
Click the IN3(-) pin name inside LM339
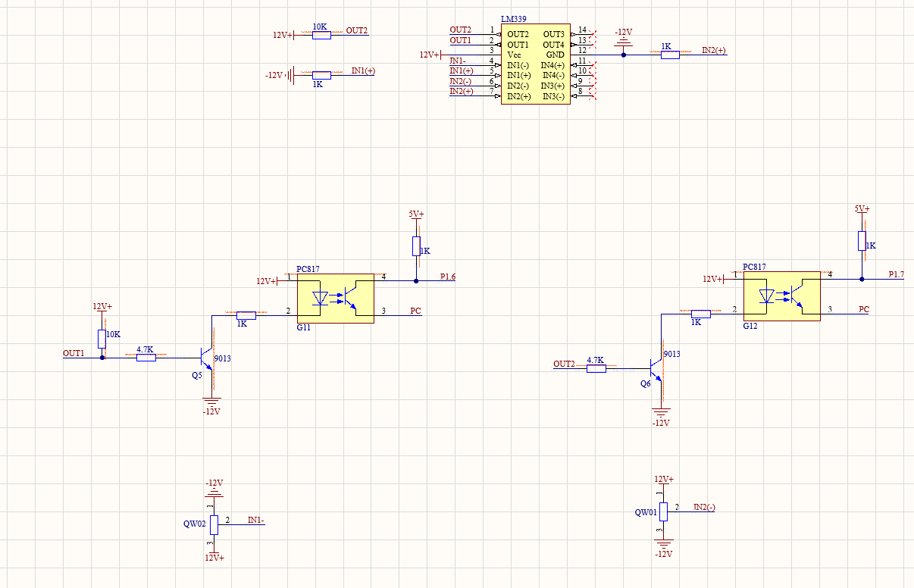pos(552,96)
